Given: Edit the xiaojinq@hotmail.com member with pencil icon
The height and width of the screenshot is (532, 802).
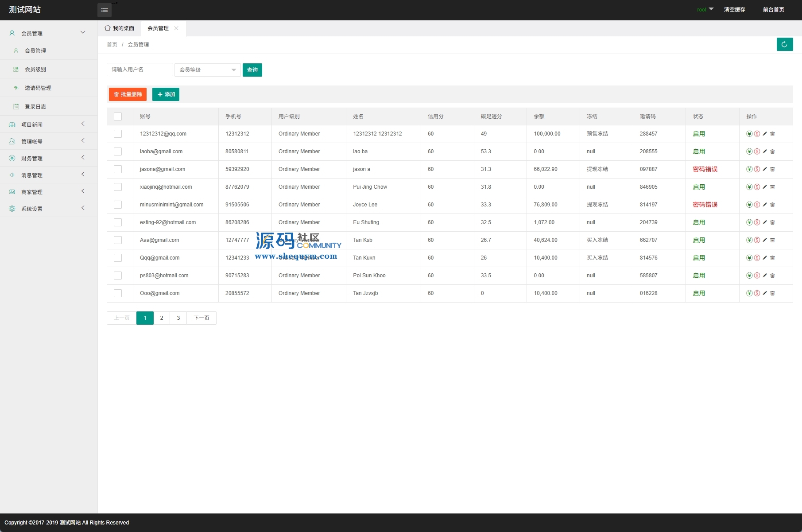Looking at the screenshot, I should [765, 187].
